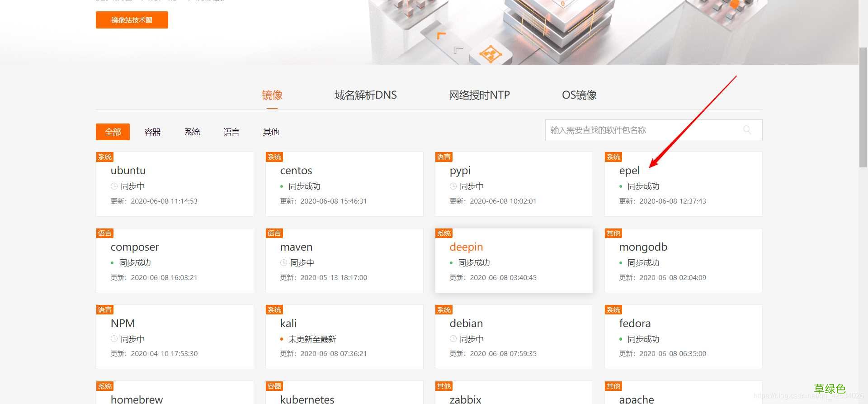
Task: Open the ubuntu mirror
Action: (x=128, y=171)
